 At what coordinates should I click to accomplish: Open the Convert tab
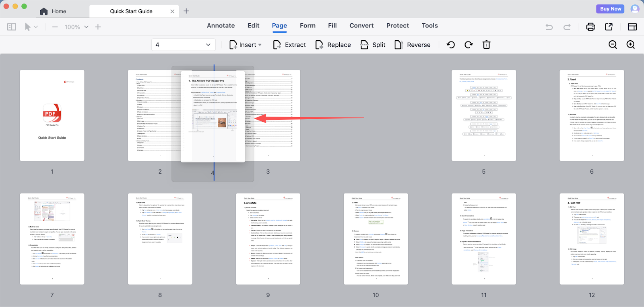(361, 25)
